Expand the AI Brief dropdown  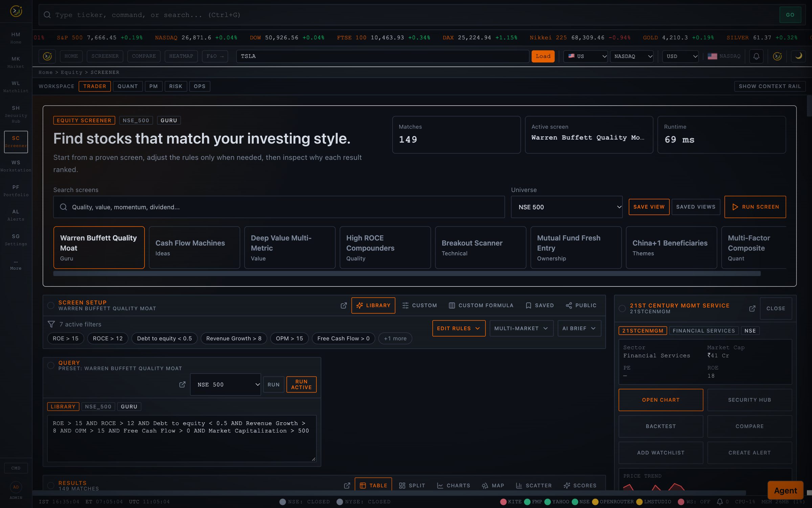click(x=579, y=328)
